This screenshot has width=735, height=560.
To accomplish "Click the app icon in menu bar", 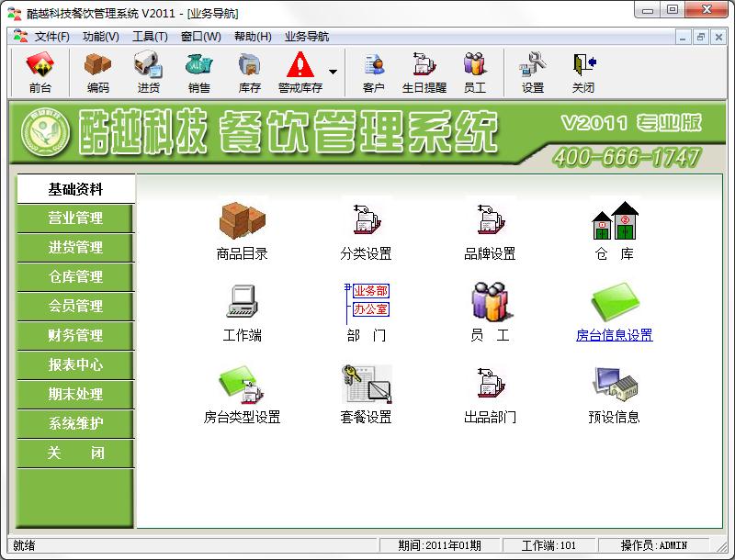I will pos(20,36).
